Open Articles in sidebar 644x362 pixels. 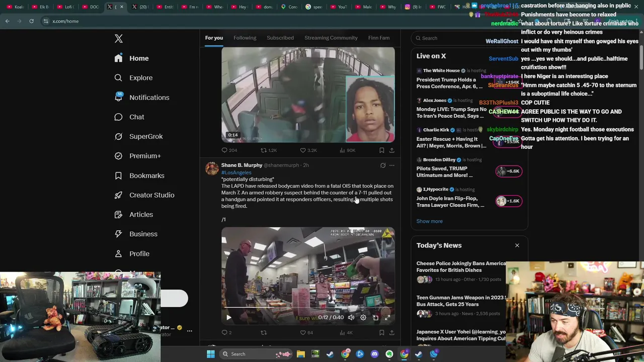133,215
